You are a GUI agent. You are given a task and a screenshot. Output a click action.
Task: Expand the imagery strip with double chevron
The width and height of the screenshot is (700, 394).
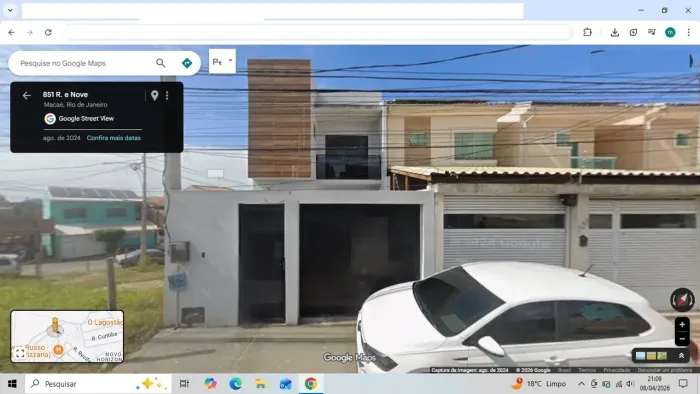[x=681, y=356]
